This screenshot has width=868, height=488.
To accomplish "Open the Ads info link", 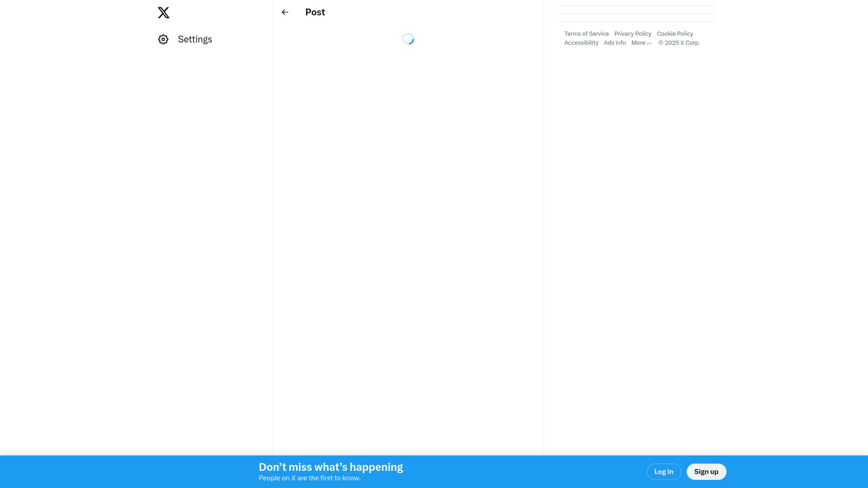I will pyautogui.click(x=614, y=43).
